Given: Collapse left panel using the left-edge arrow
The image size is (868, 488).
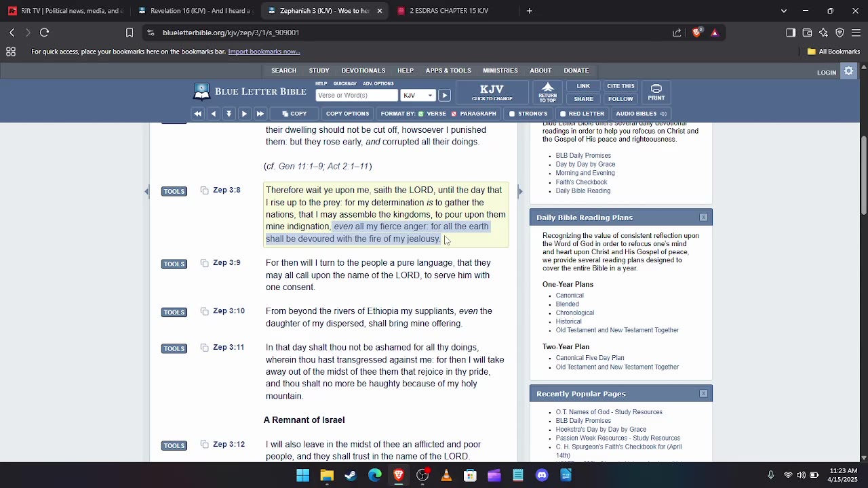Looking at the screenshot, I should [146, 192].
